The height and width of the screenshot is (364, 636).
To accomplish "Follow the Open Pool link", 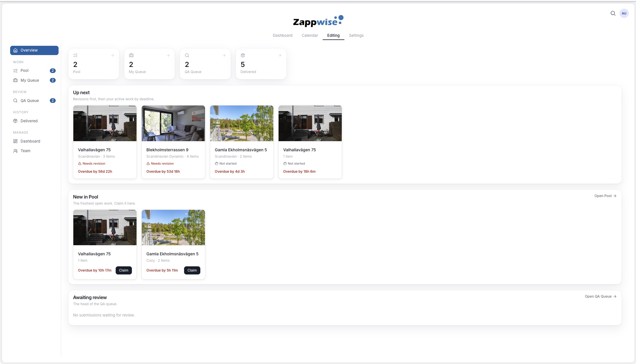I will tap(605, 196).
